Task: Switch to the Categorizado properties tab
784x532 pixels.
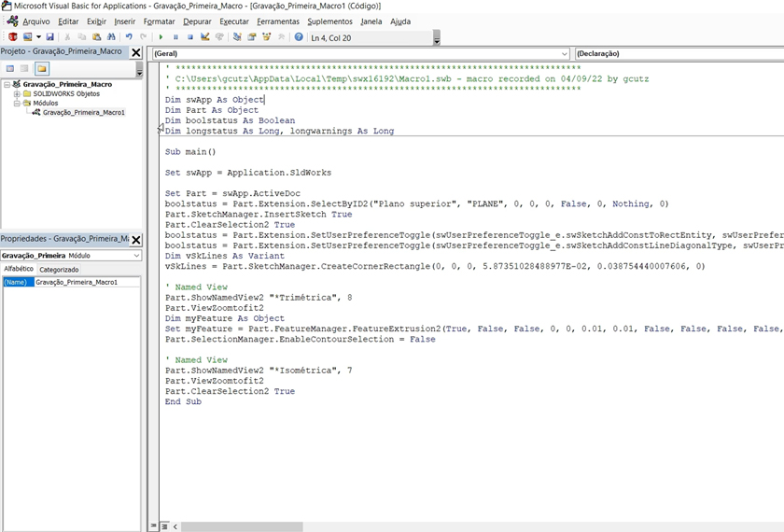Action: pyautogui.click(x=58, y=269)
